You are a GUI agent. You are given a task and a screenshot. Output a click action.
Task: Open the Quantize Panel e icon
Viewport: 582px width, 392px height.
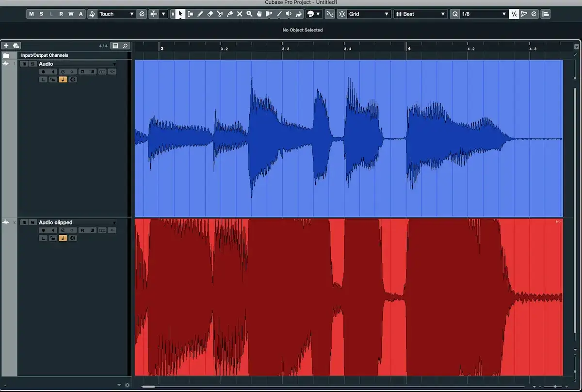click(534, 14)
